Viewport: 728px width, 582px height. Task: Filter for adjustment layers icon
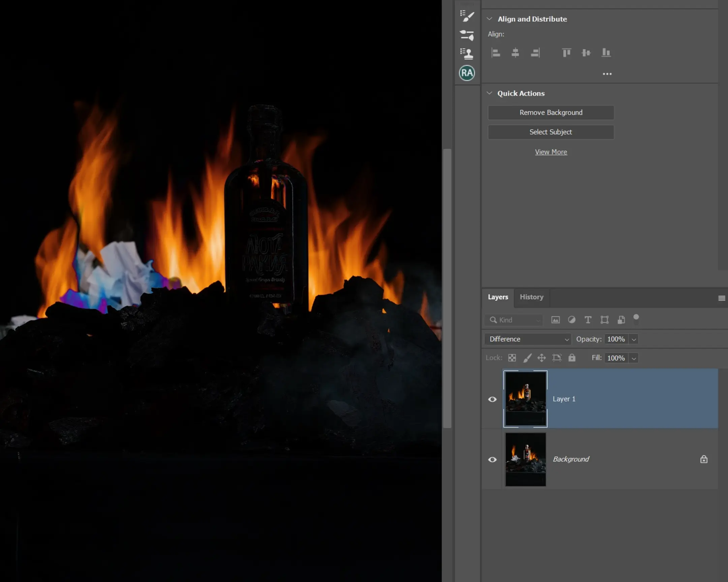572,320
